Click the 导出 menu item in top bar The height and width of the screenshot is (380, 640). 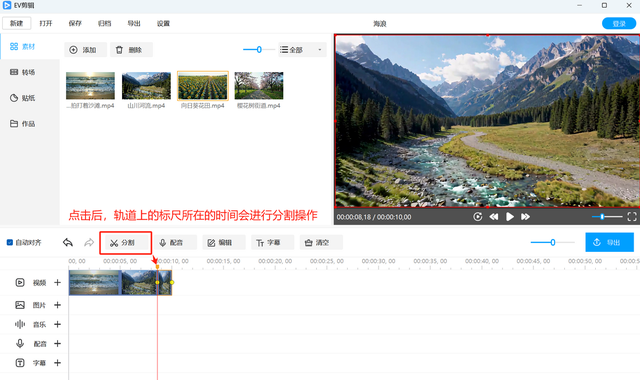pos(134,23)
